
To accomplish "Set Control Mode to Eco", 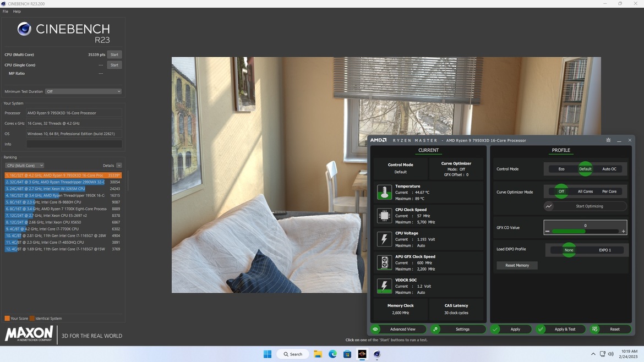I will (561, 169).
